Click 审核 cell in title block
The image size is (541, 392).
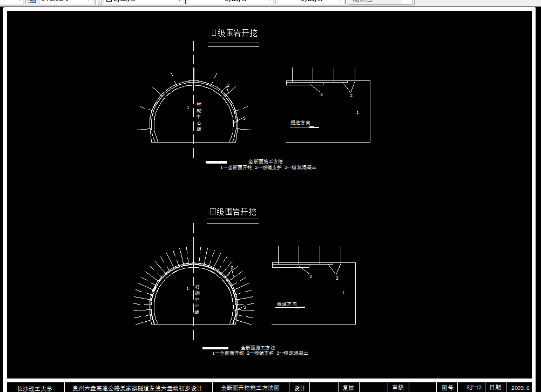tap(398, 388)
